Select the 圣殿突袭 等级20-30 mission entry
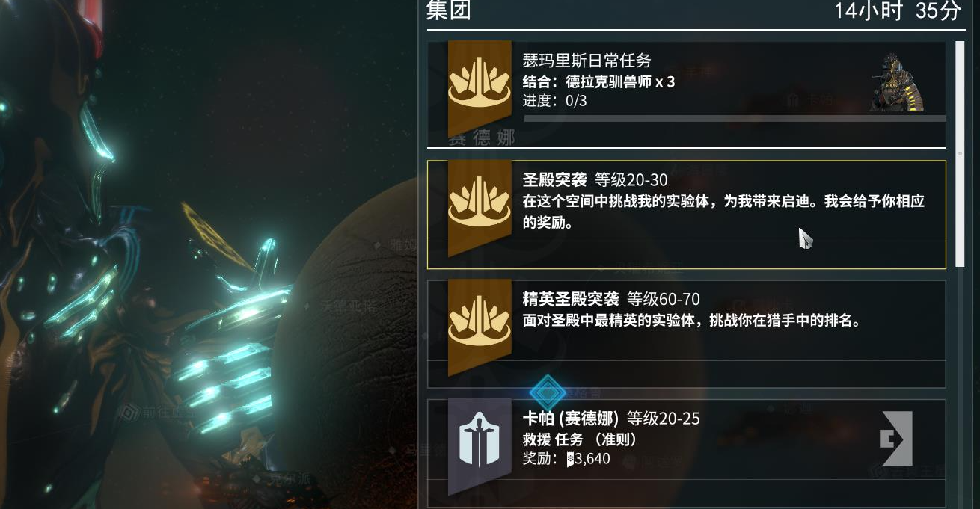980x509 pixels. click(686, 215)
